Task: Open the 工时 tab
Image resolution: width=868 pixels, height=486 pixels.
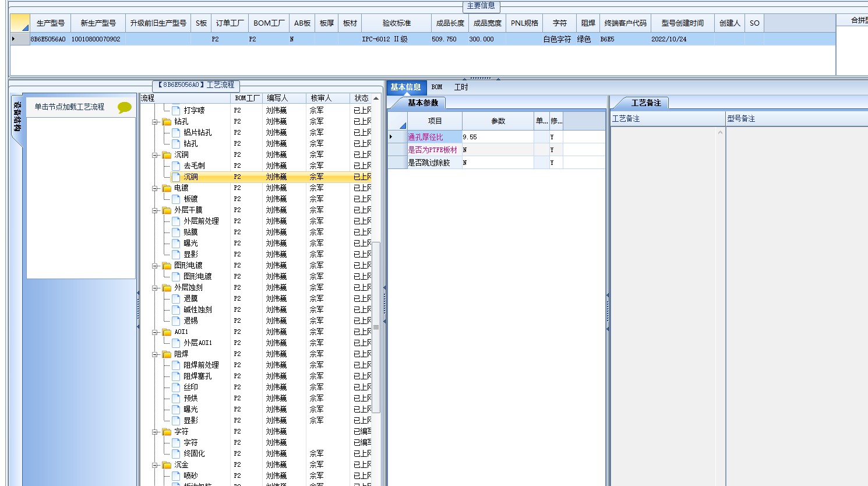Action: coord(461,87)
